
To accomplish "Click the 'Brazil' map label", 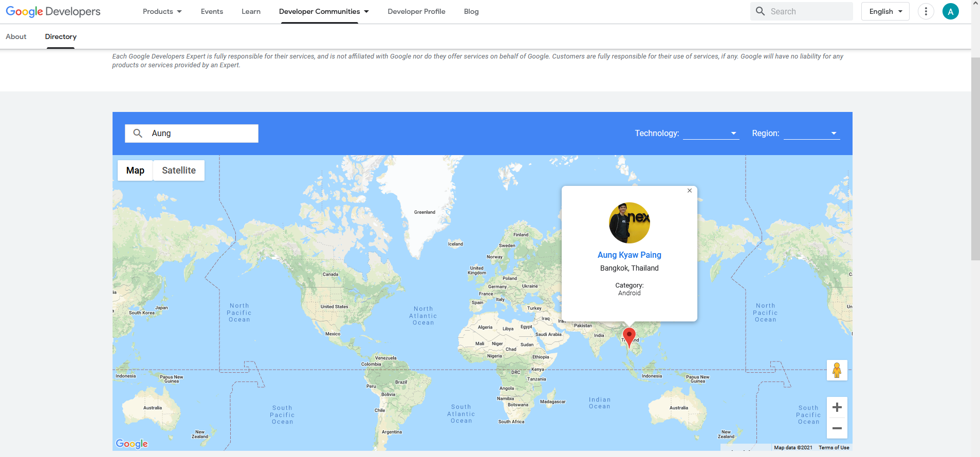I will coord(401,382).
